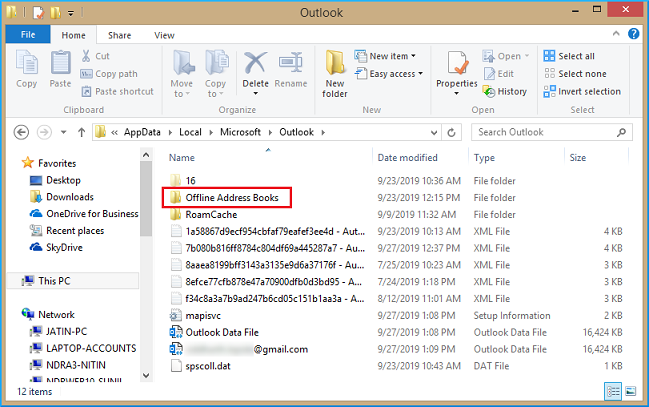Sort by the Type column header
Viewport: 649px width, 407px height.
click(484, 158)
